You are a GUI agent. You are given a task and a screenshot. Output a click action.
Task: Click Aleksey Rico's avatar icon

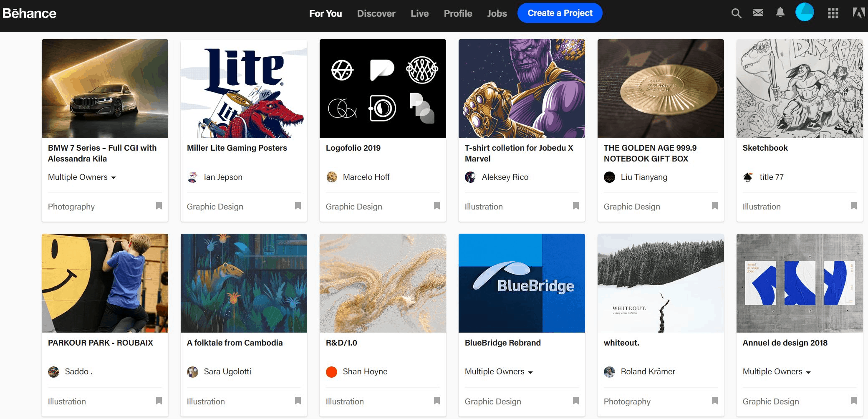coord(470,177)
